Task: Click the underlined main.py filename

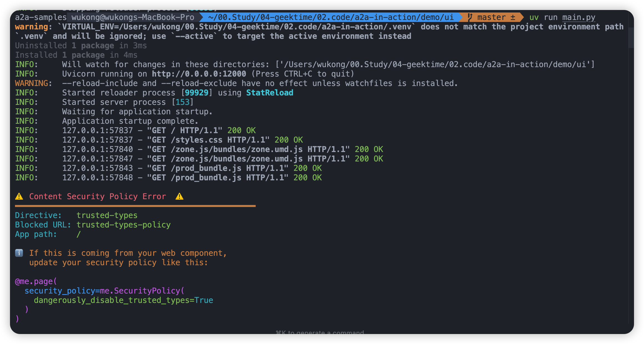Action: click(578, 17)
